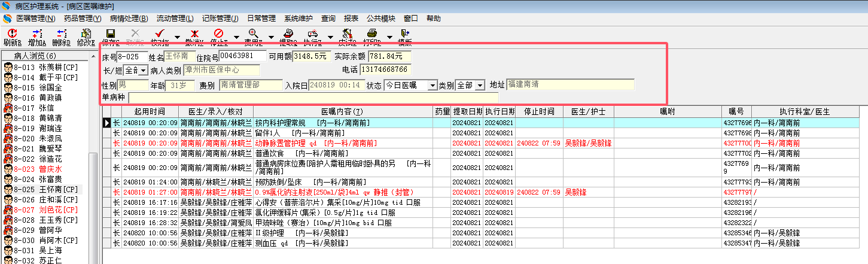Open the 记账管理(J) menu
This screenshot has width=868, height=264.
[x=220, y=19]
